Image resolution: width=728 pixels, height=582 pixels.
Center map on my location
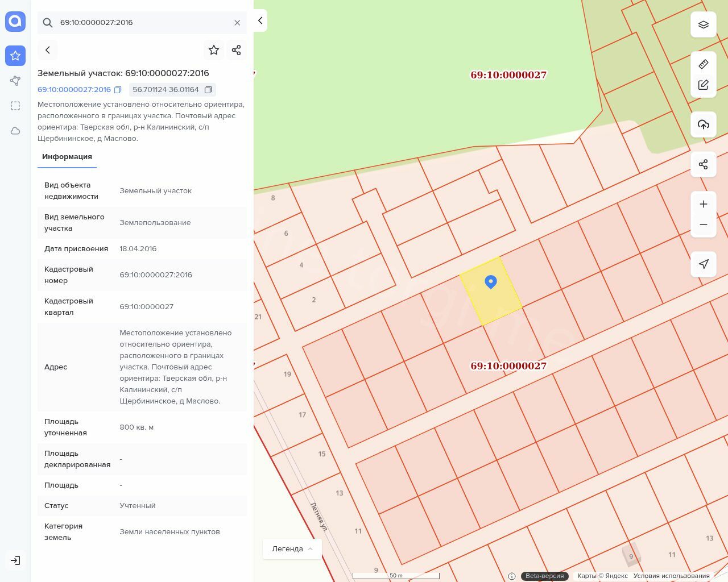[x=703, y=264]
